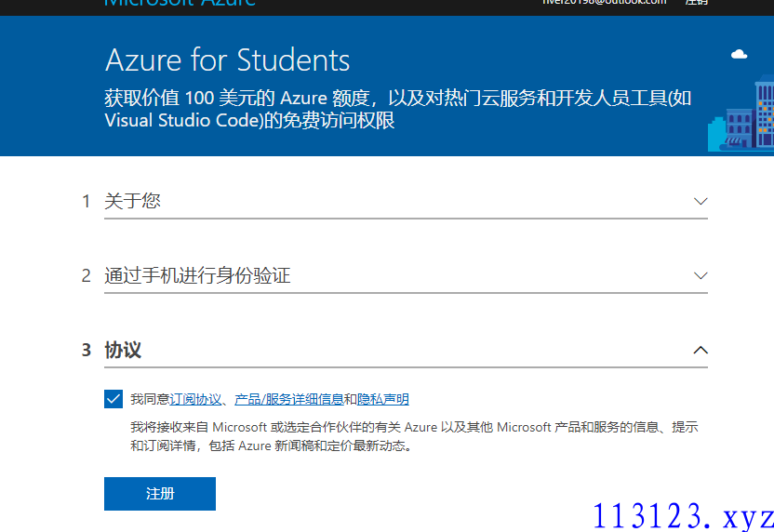
Task: Uncheck the 我同意 agreement checkbox
Action: coord(113,399)
